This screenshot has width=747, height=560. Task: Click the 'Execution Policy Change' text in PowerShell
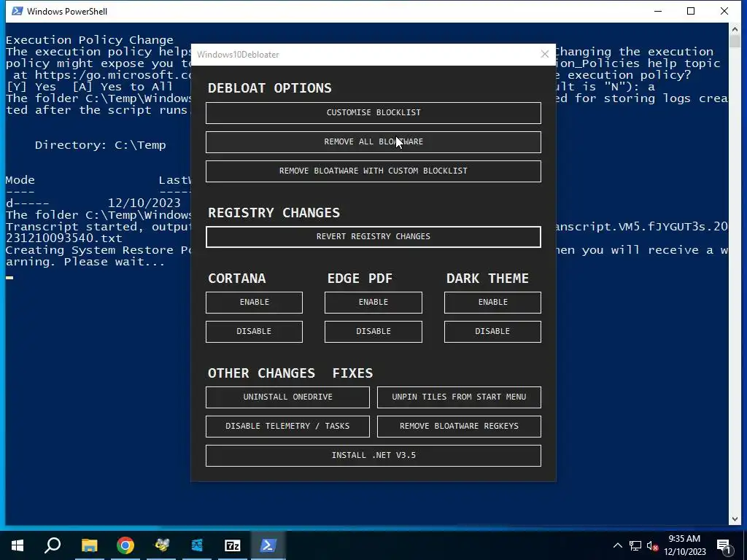[90, 40]
